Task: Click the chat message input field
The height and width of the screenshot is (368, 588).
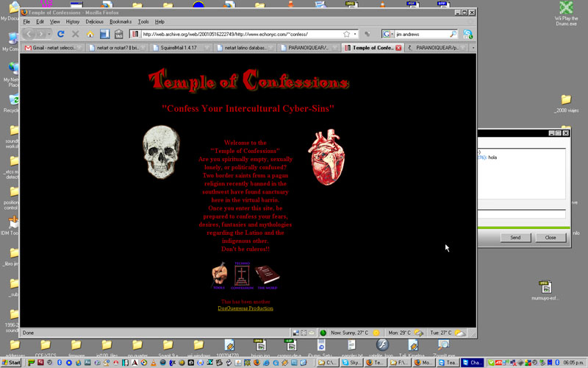Action: 522,214
